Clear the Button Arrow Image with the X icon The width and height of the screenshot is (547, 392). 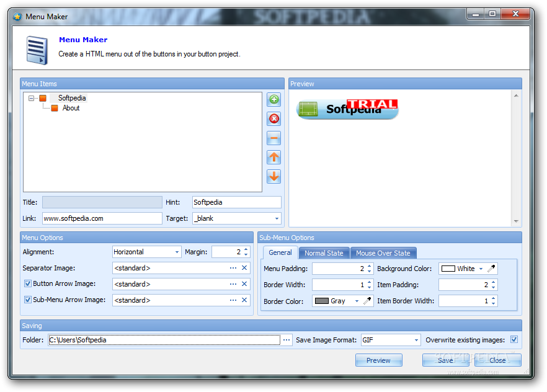[x=244, y=284]
